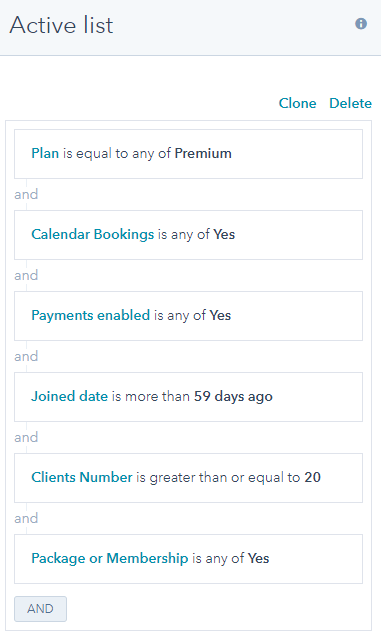Click the Active list heading
This screenshot has height=638, width=381.
coord(61,25)
